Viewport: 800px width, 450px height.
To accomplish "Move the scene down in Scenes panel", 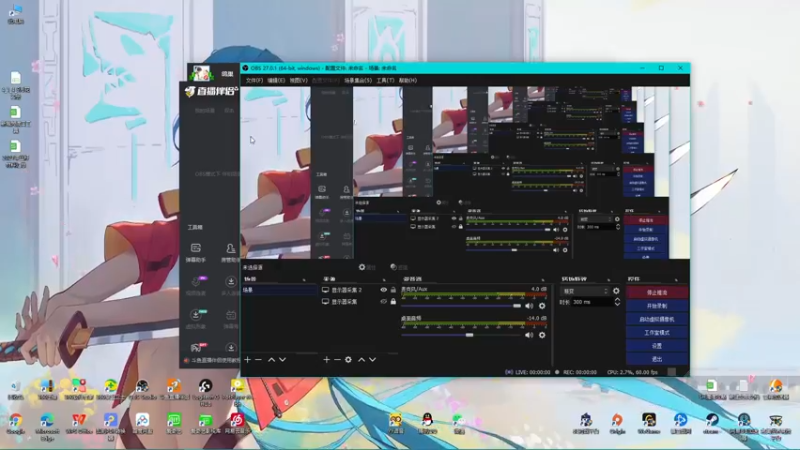I will 282,360.
